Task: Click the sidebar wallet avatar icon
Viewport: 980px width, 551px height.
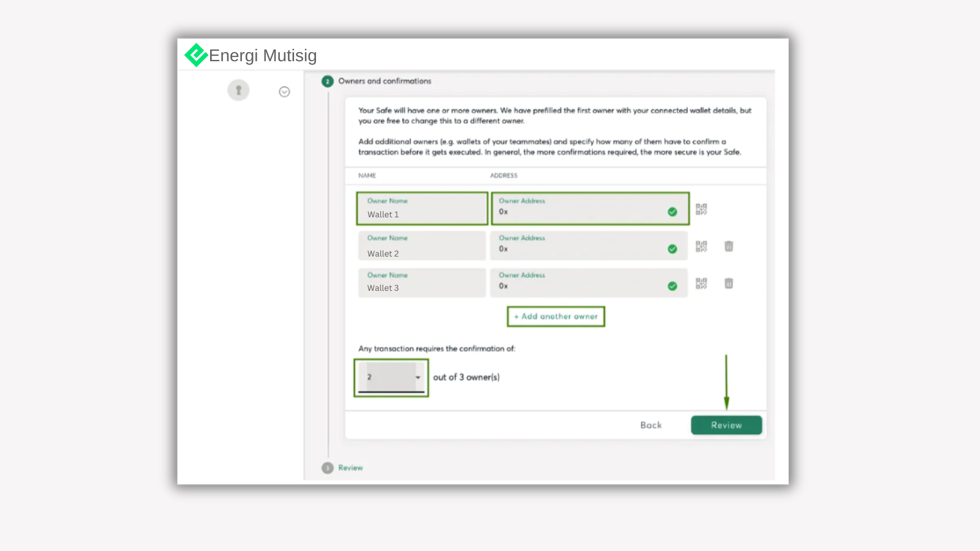Action: pos(238,91)
